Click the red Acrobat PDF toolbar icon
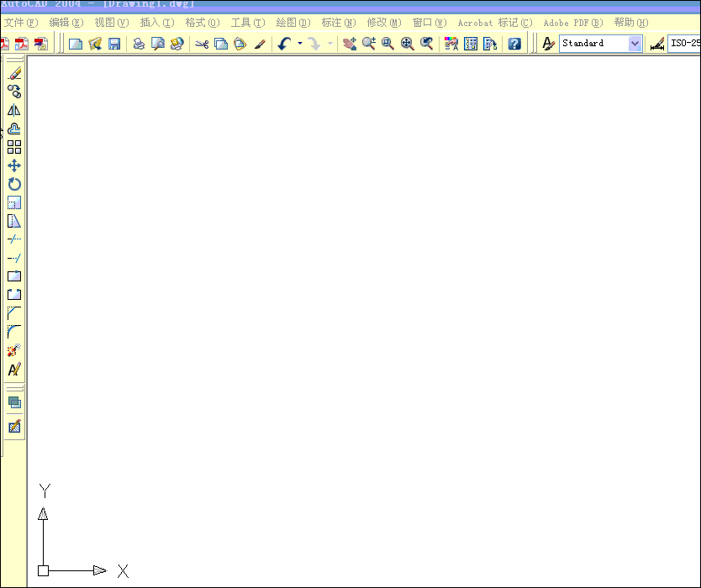 [22, 44]
